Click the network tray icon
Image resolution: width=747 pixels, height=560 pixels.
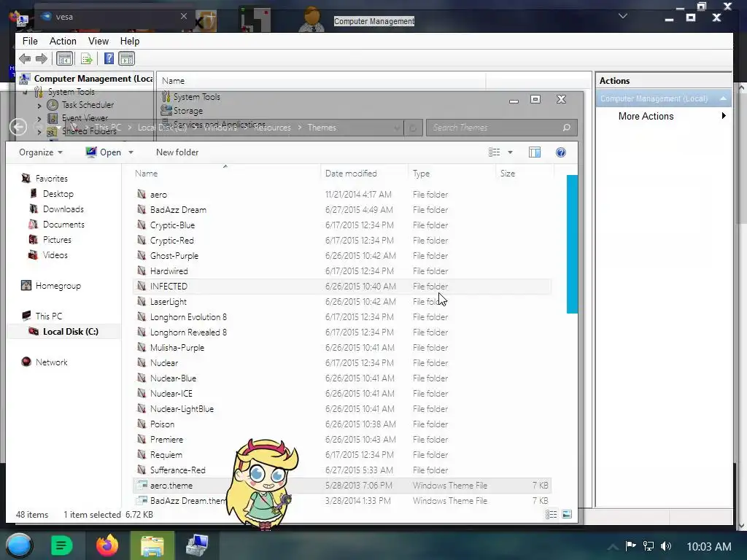pos(649,546)
